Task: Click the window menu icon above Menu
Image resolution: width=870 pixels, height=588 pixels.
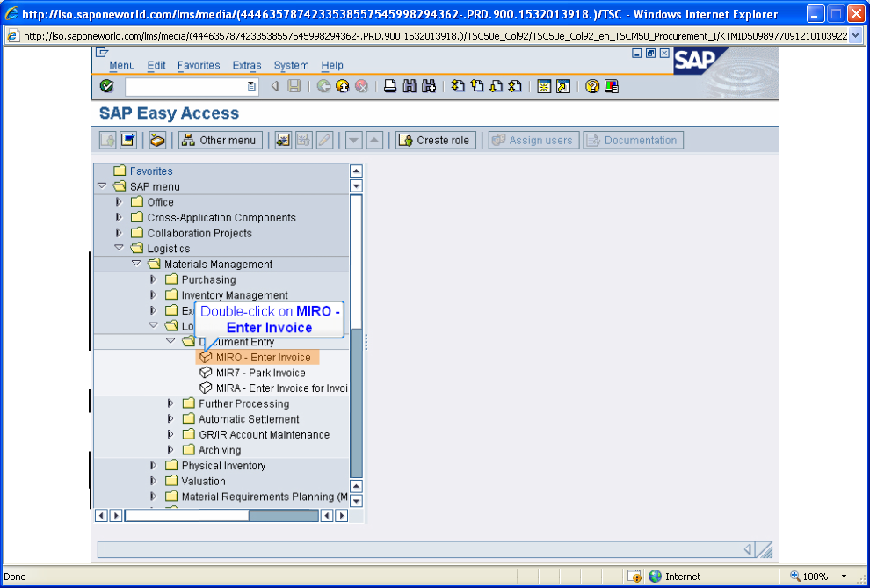Action: [x=102, y=53]
